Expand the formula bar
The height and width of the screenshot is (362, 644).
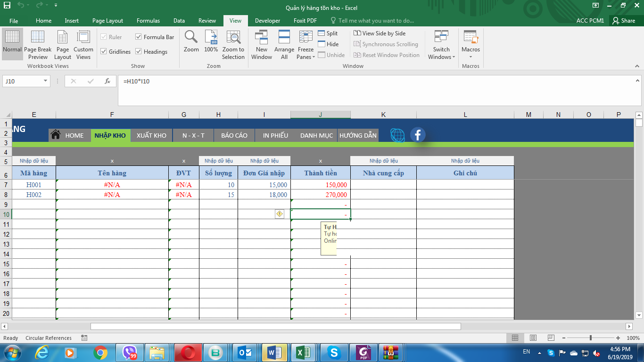[x=638, y=81]
